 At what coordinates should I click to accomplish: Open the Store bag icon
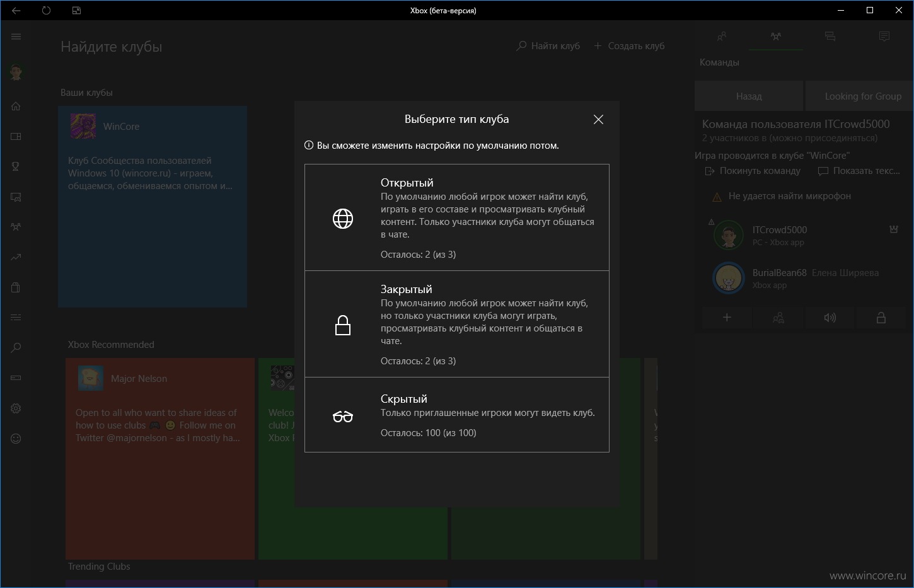16,287
